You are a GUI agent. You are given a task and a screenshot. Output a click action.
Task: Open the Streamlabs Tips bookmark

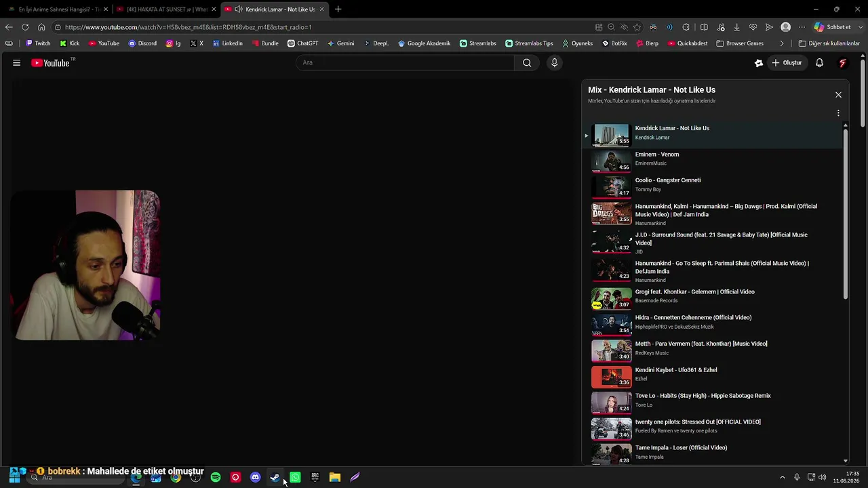(529, 43)
